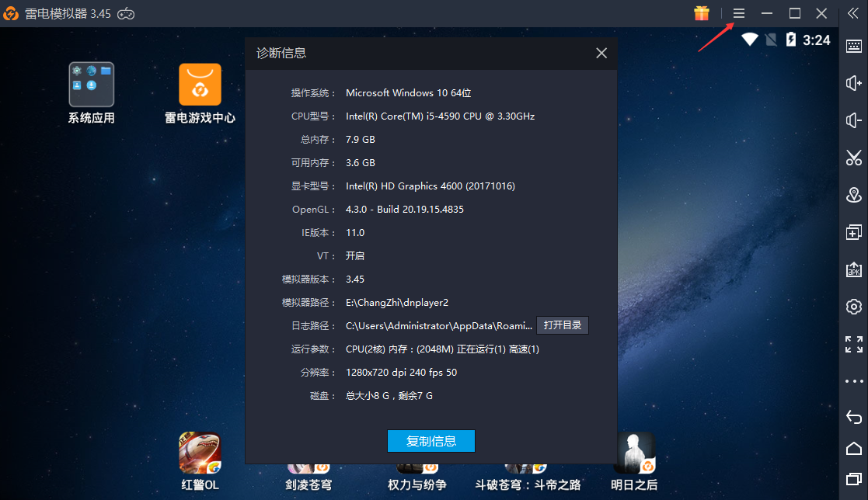
Task: Open the 明日之后 game
Action: pos(634,451)
